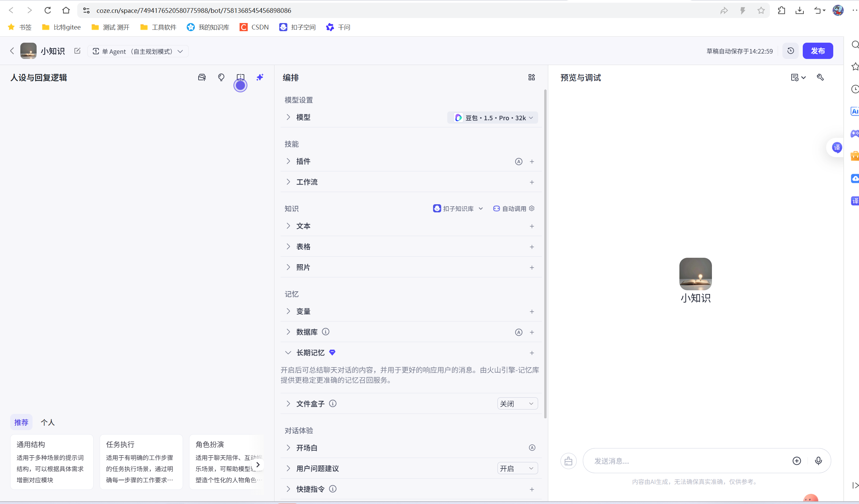Open the version history clock icon
The image size is (859, 504).
pyautogui.click(x=791, y=51)
